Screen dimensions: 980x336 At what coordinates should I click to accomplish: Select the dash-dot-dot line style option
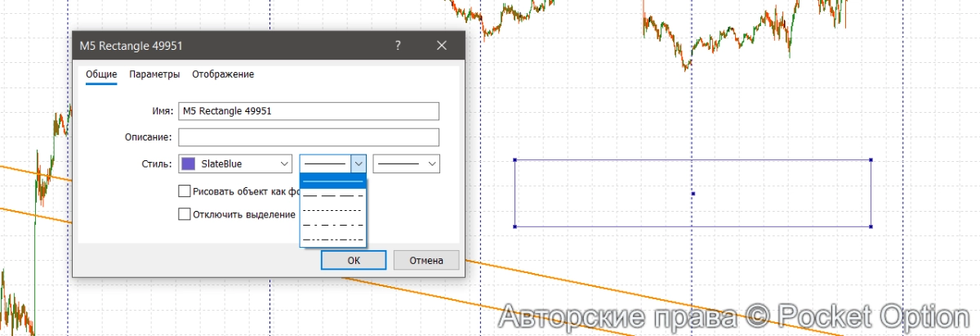333,239
